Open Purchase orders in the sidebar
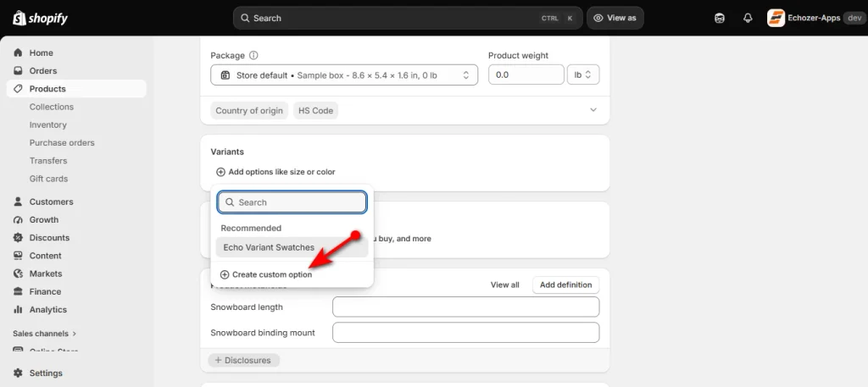The height and width of the screenshot is (387, 868). 62,142
